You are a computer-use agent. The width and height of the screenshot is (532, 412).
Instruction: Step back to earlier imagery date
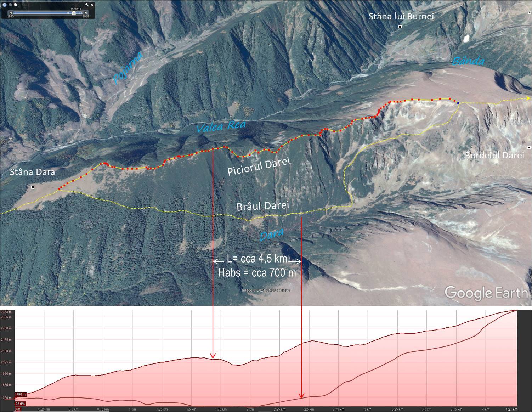11,13
